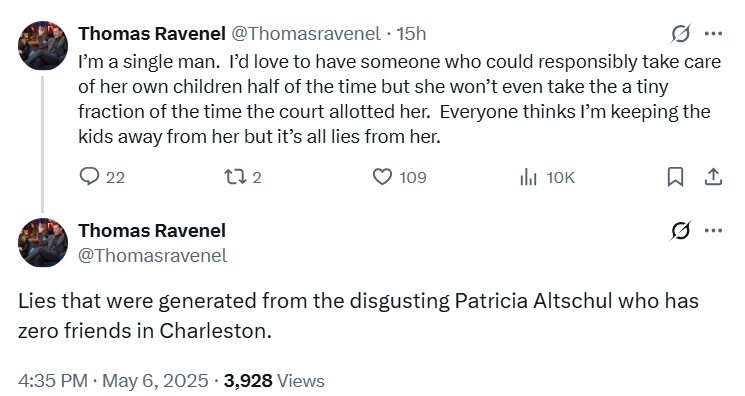Open view analytics showing 10K
Screen dimensions: 745x396
coord(547,177)
